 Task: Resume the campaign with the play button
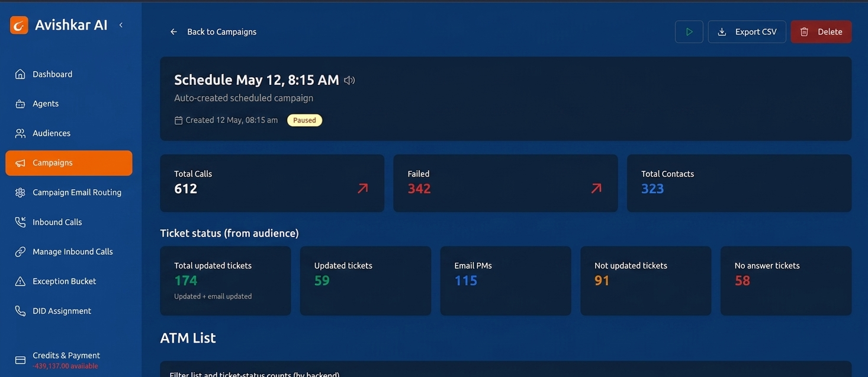point(689,32)
